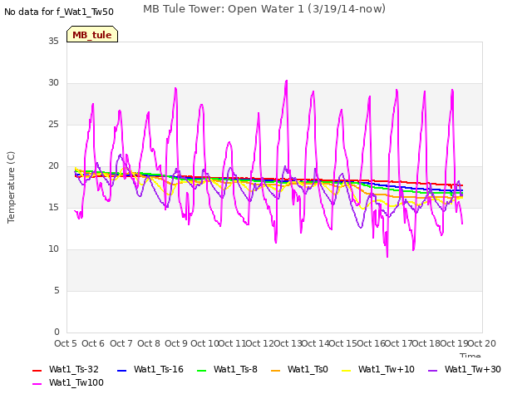The width and height of the screenshot is (532, 399).
Task: Click the 'No data for f_Wat1_Tw50' message
Action: [59, 12]
